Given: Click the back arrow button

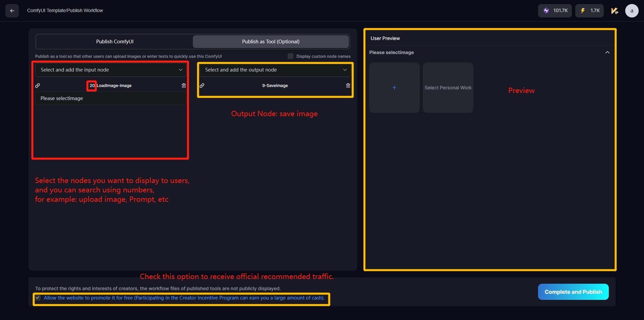Looking at the screenshot, I should (x=12, y=11).
